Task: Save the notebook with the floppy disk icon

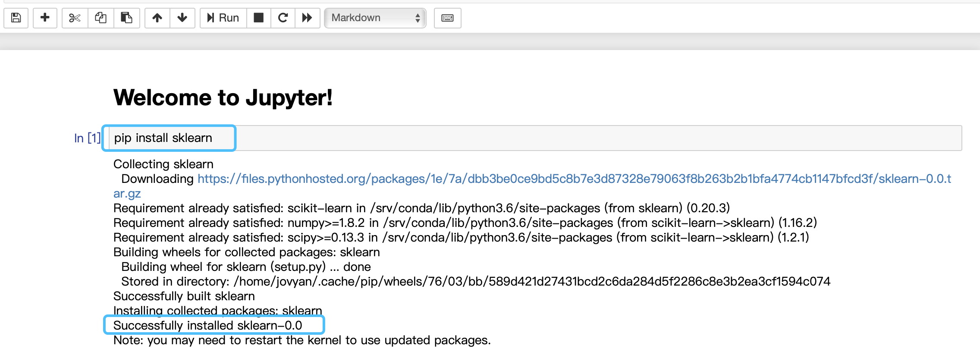Action: [16, 18]
